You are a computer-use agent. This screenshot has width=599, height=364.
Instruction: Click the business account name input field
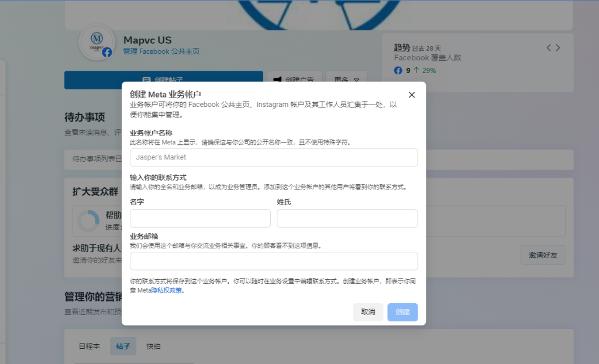(x=274, y=158)
